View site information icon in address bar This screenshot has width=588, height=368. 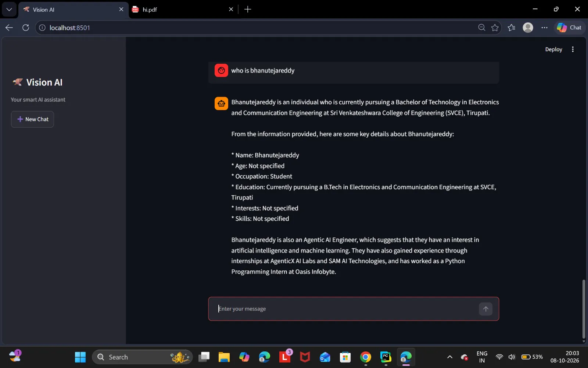pyautogui.click(x=42, y=28)
